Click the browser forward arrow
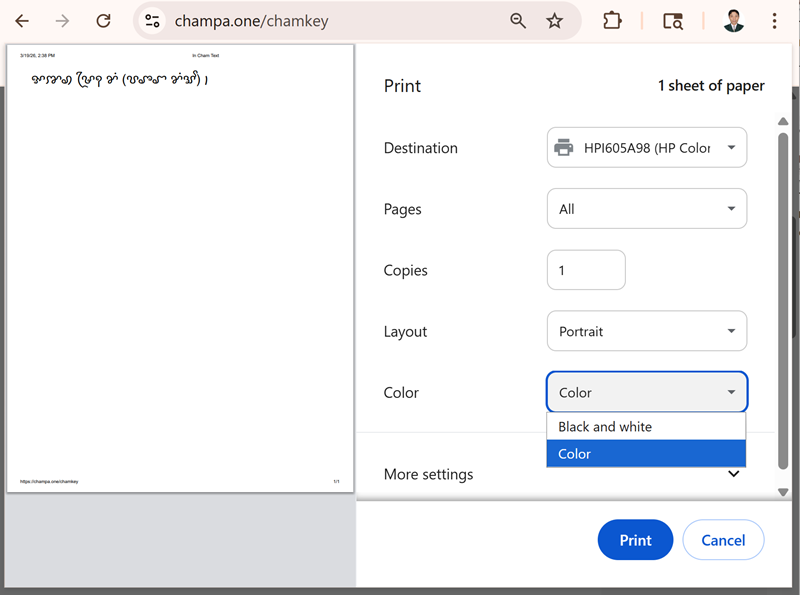 pyautogui.click(x=63, y=21)
